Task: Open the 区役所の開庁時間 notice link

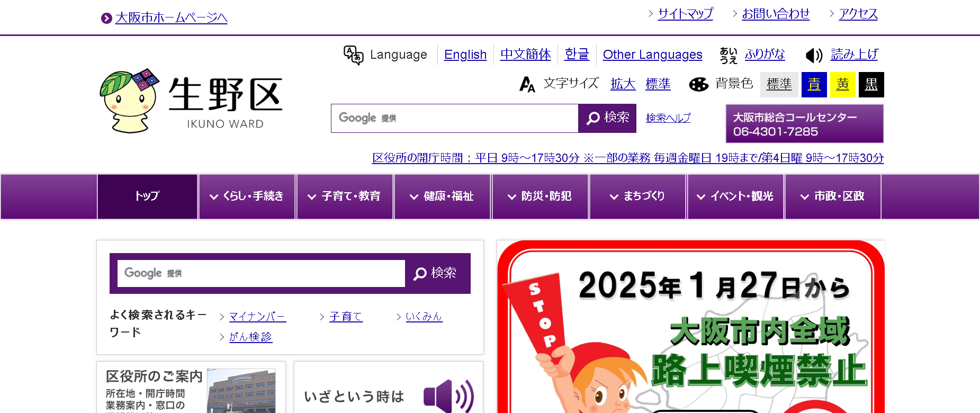Action: click(628, 158)
